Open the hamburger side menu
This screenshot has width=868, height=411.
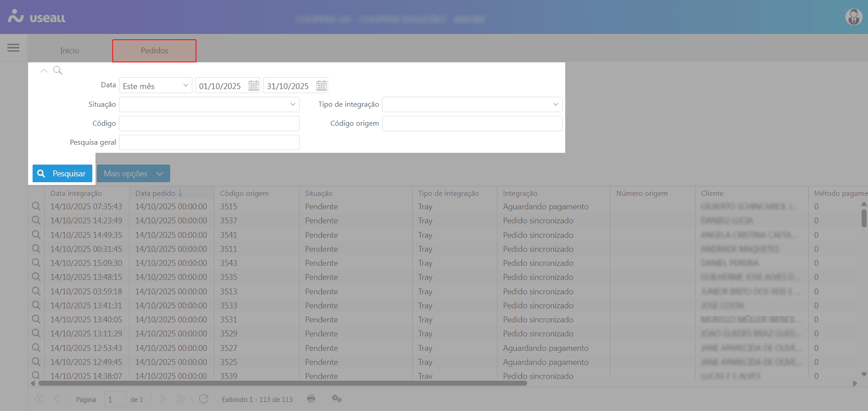(x=13, y=47)
